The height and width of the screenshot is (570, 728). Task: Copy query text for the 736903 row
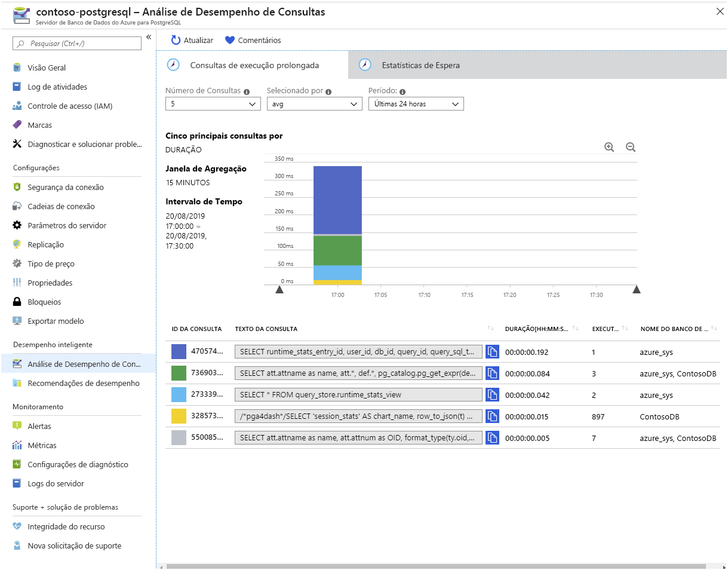point(492,373)
